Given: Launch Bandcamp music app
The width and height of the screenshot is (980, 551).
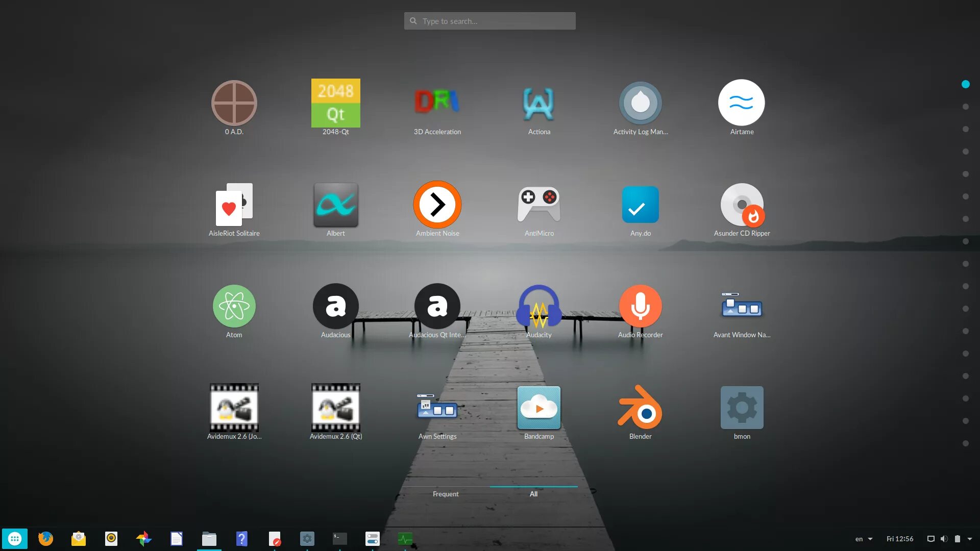Looking at the screenshot, I should click(539, 408).
